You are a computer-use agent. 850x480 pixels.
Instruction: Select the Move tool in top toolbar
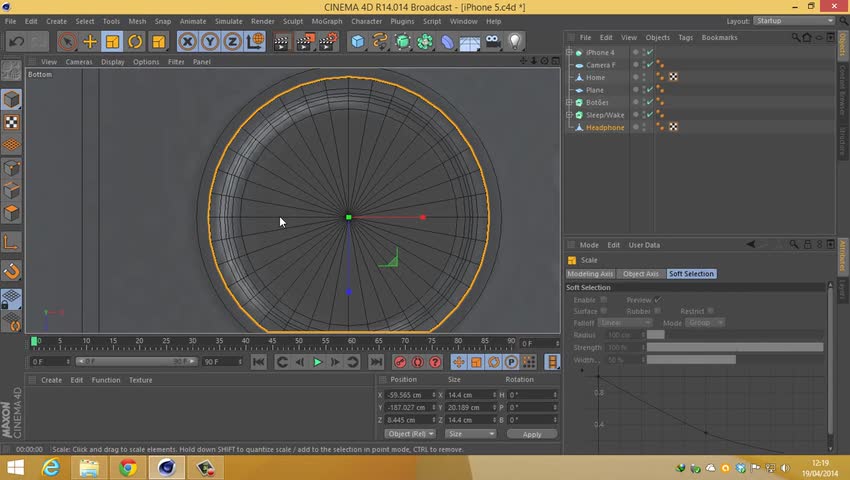(x=90, y=41)
